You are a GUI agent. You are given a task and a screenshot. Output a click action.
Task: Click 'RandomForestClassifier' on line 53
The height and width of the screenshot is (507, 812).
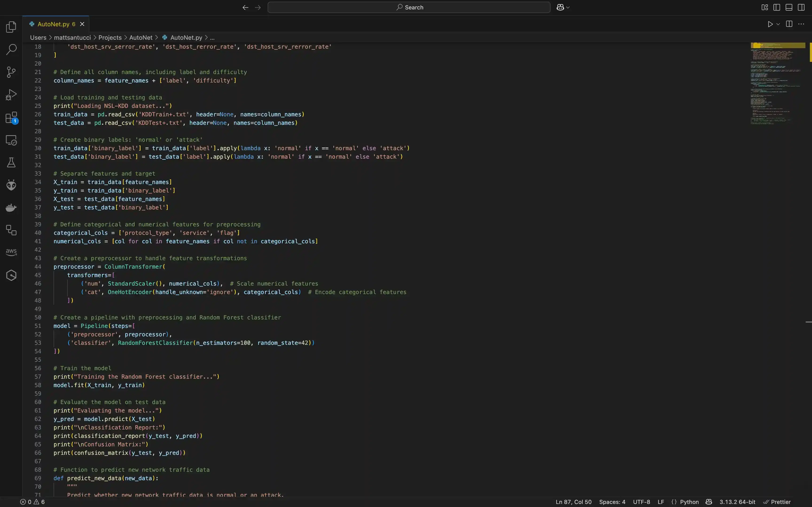pos(156,343)
